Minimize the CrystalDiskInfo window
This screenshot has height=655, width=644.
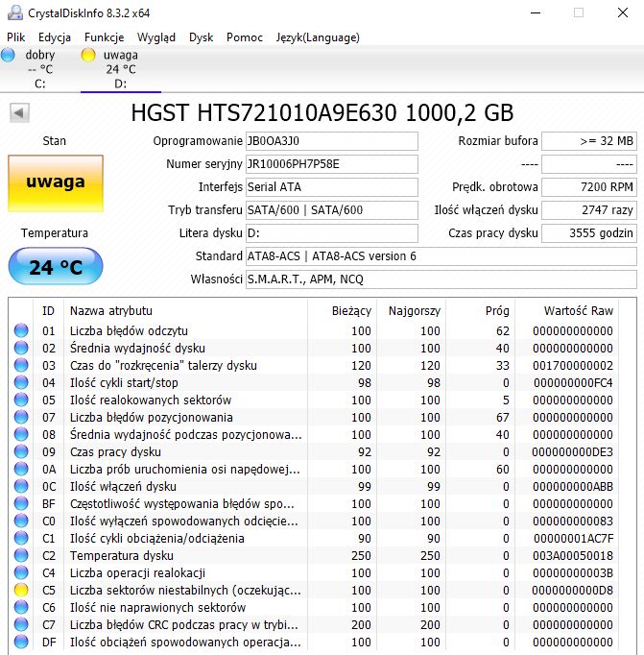pos(536,12)
